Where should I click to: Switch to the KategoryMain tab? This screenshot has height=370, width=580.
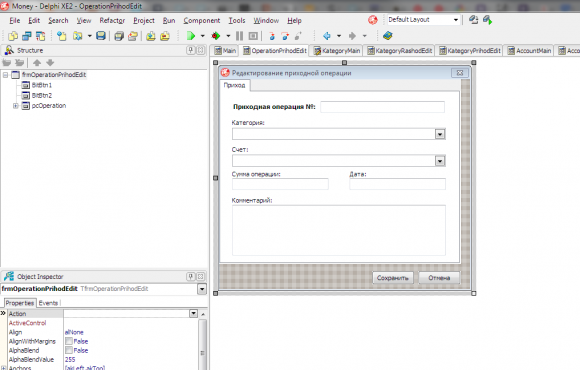[337, 51]
